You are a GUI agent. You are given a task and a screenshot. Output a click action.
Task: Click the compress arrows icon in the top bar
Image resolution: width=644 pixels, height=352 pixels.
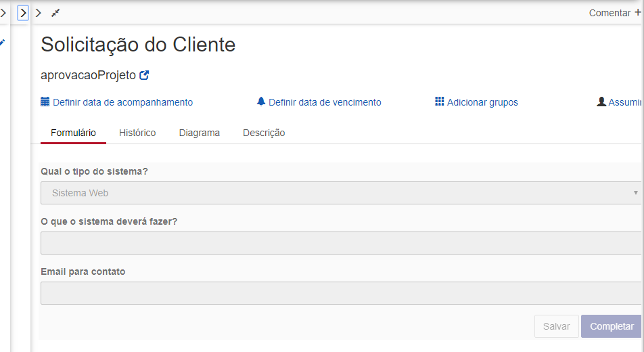tap(55, 13)
